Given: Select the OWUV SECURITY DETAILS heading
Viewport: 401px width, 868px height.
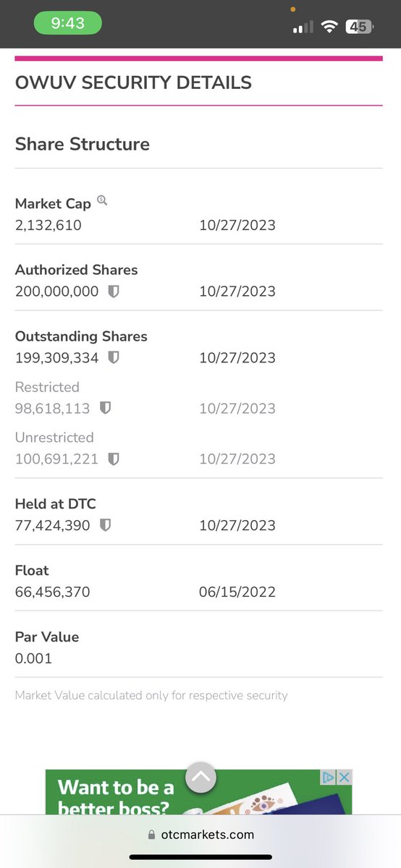Looking at the screenshot, I should click(133, 82).
